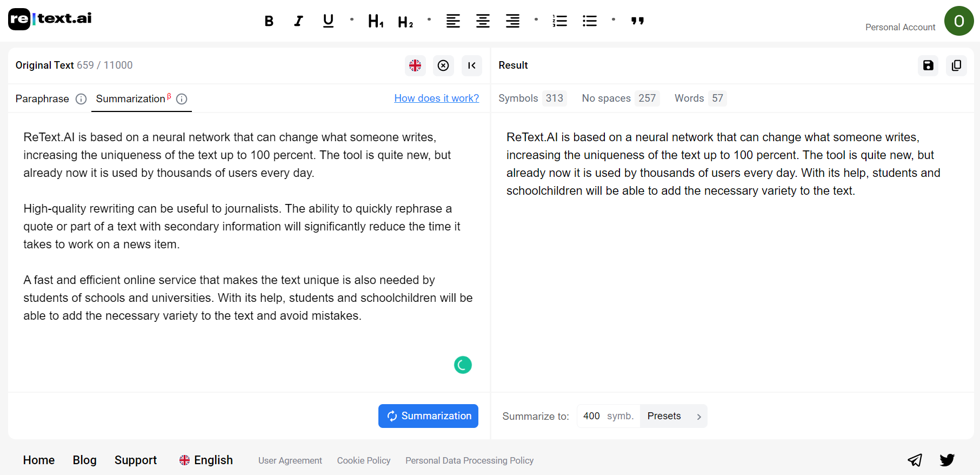Center align text
This screenshot has width=980, height=475.
pos(483,21)
